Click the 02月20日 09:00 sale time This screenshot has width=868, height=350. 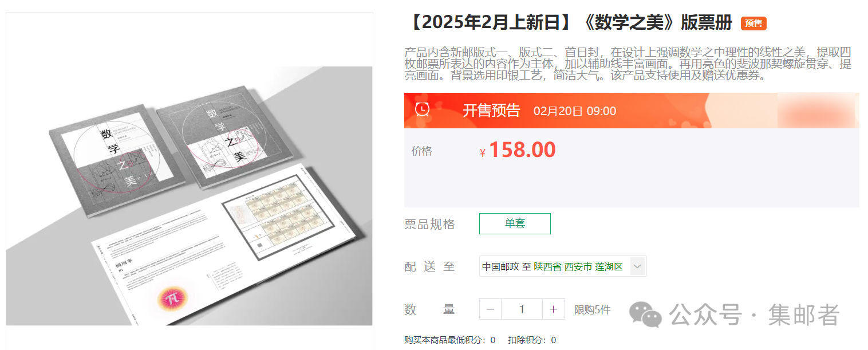click(x=575, y=111)
